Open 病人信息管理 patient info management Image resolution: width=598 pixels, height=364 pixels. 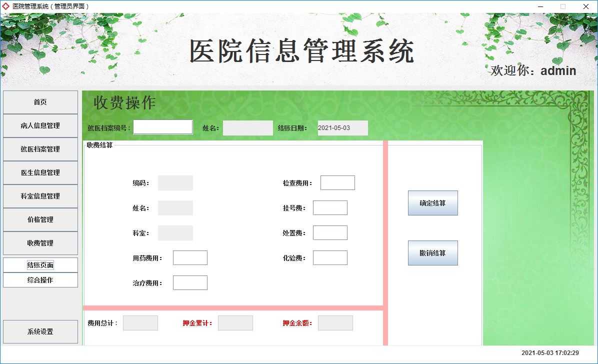click(40, 125)
